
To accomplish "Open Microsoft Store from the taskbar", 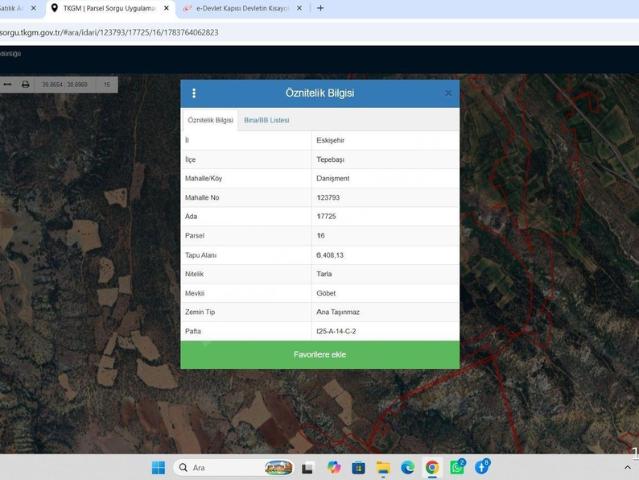I will tap(359, 468).
